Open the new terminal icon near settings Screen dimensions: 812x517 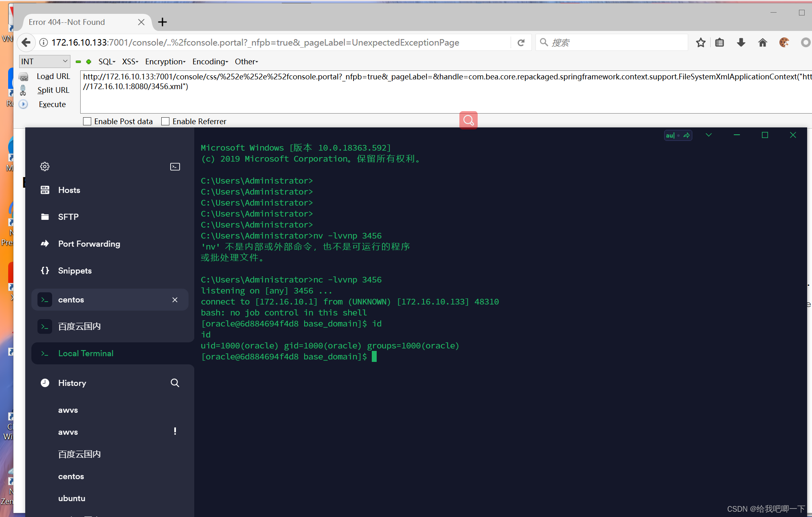(174, 166)
